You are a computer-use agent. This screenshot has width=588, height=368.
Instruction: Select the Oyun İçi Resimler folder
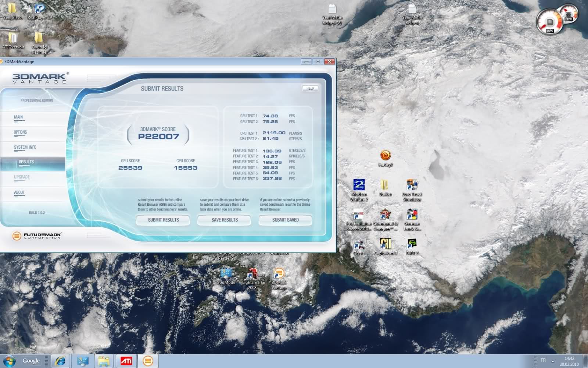point(39,43)
